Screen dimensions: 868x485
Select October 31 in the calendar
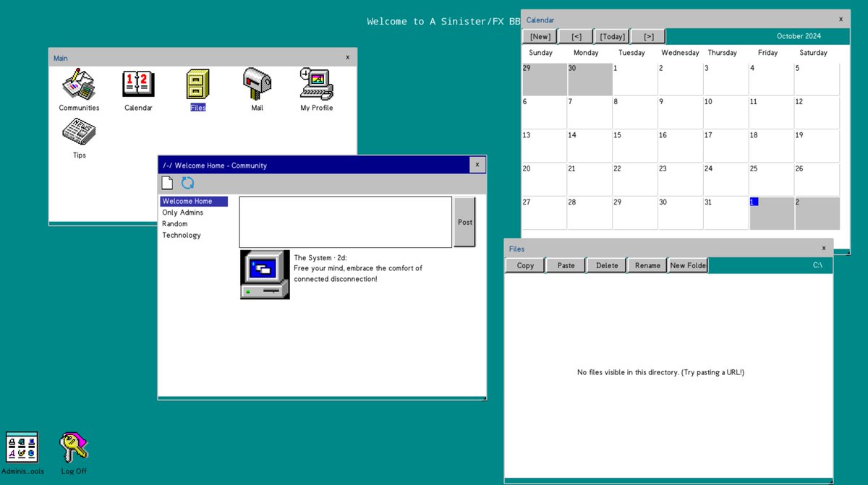click(x=726, y=213)
